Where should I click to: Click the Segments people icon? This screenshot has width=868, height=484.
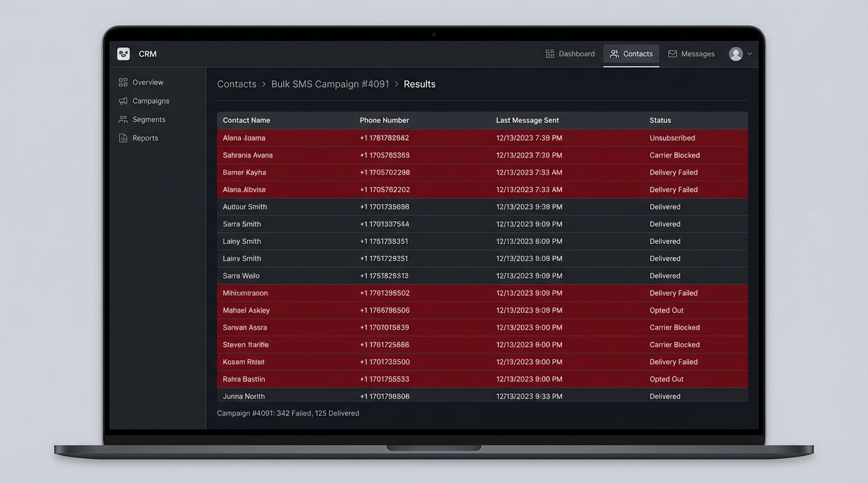pyautogui.click(x=123, y=120)
